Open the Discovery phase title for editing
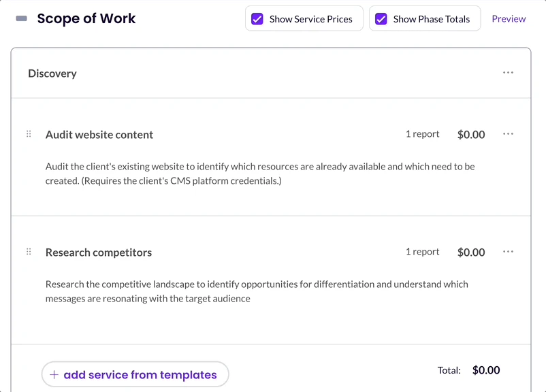The height and width of the screenshot is (392, 546). pos(52,72)
